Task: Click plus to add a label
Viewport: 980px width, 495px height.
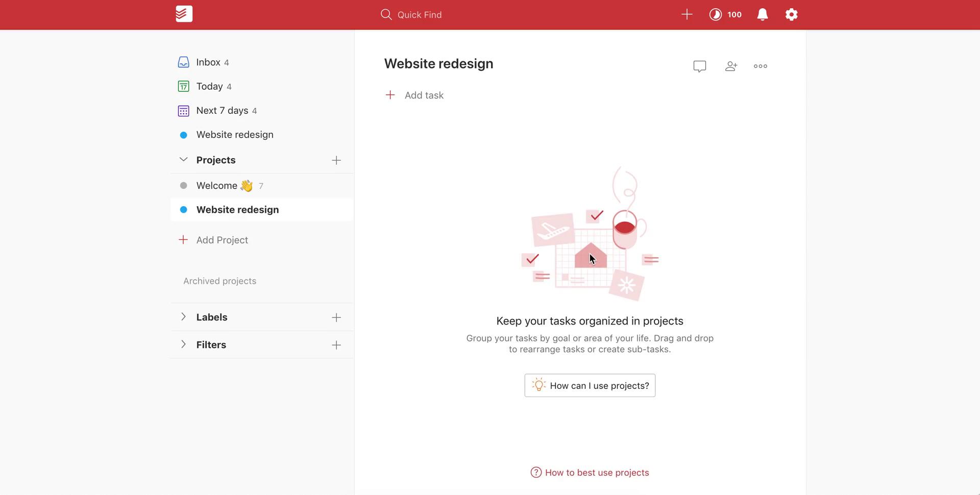Action: point(336,317)
